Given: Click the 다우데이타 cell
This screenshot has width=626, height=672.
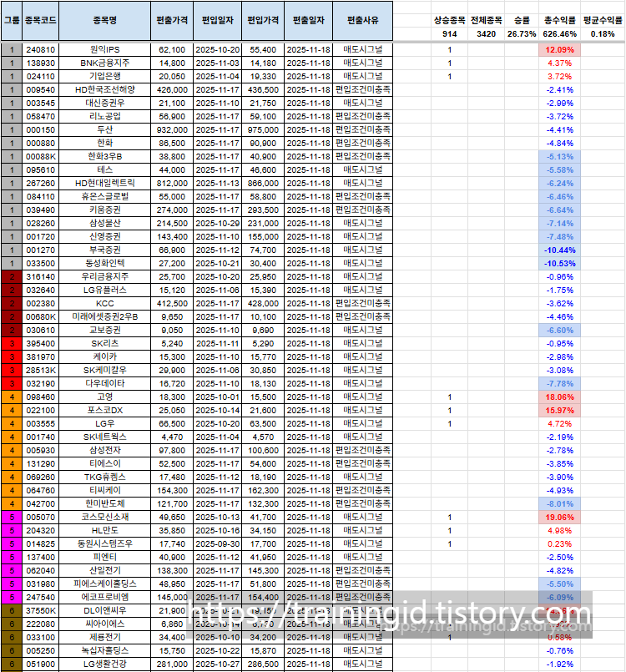Looking at the screenshot, I should point(105,383).
